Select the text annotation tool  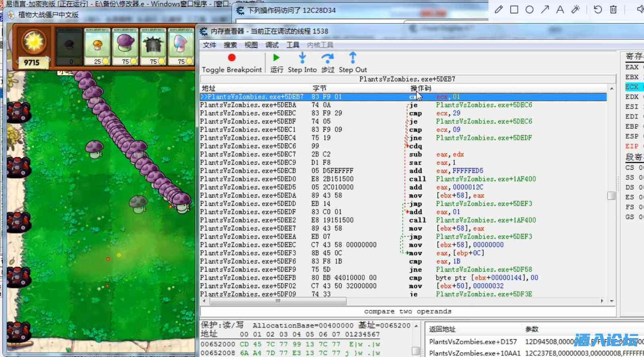point(560,9)
